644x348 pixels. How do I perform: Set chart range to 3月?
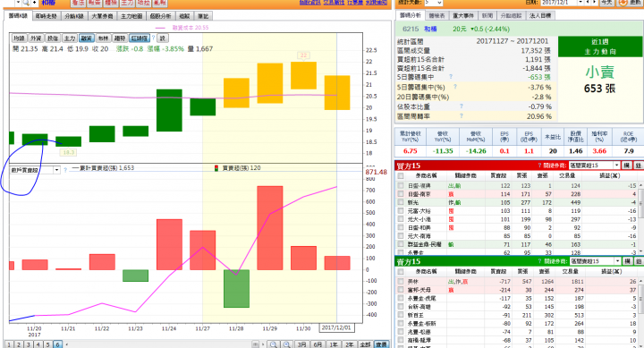(x=302, y=344)
